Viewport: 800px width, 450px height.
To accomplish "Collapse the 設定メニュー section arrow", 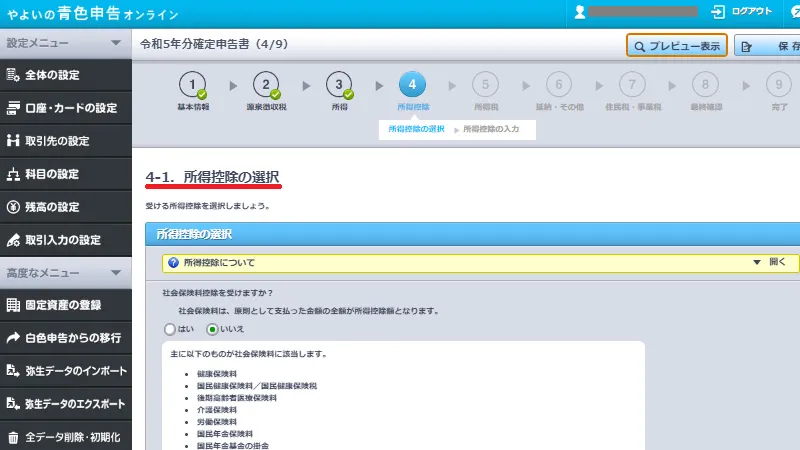I will coord(116,43).
